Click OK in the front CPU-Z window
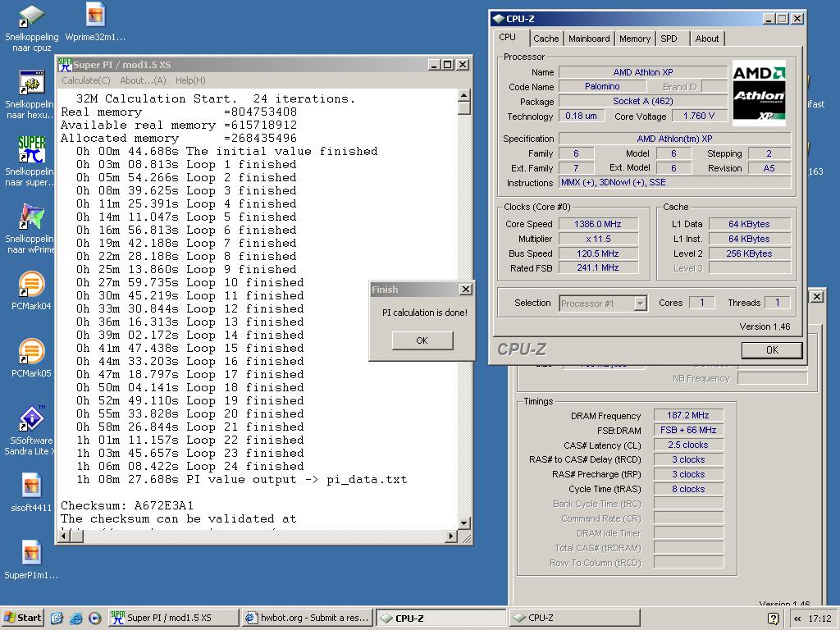The width and height of the screenshot is (840, 630). (x=772, y=349)
